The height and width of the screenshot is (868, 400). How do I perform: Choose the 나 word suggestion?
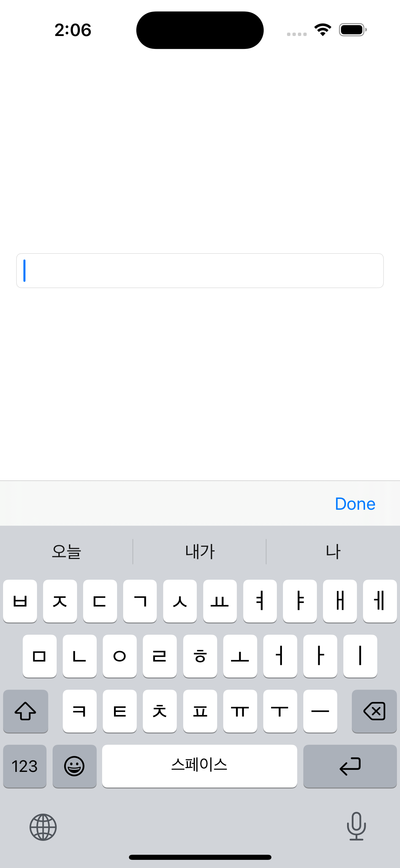(x=333, y=551)
